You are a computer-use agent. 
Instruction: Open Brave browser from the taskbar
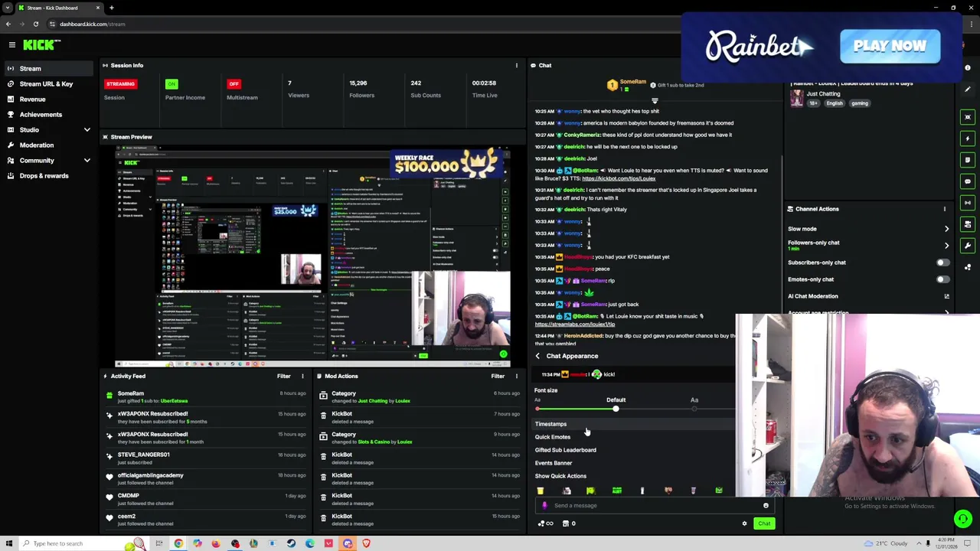tap(366, 543)
